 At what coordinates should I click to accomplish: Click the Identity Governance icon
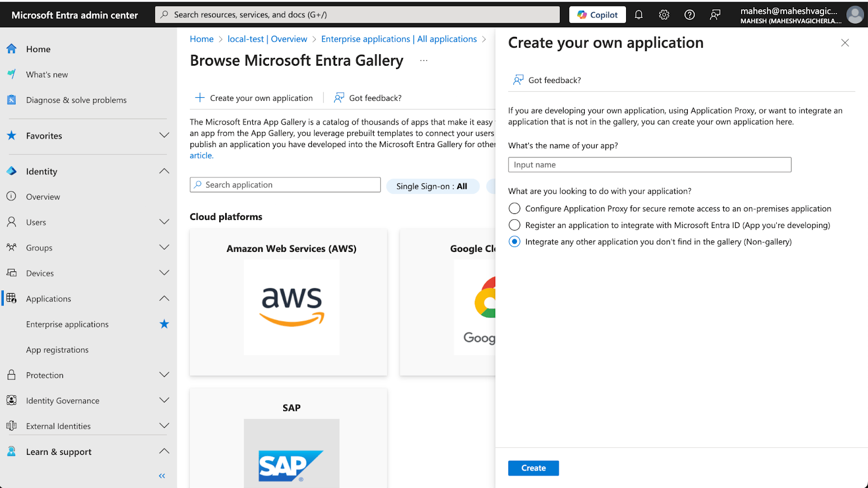point(11,401)
